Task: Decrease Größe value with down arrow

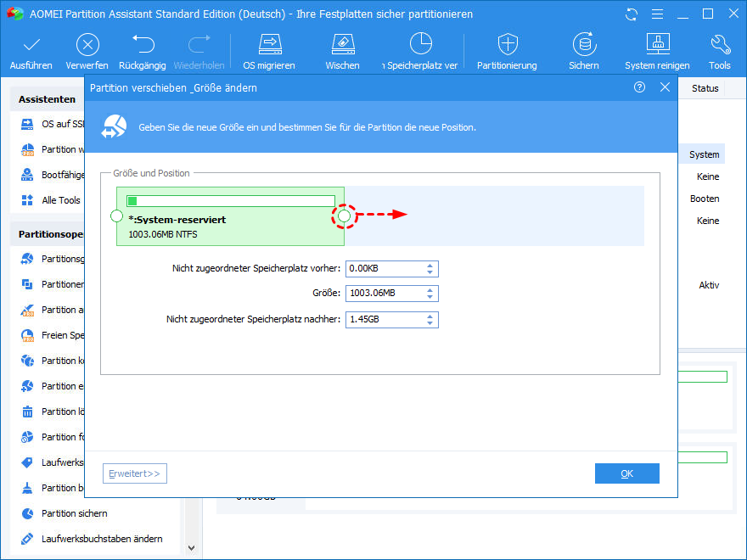Action: point(430,297)
